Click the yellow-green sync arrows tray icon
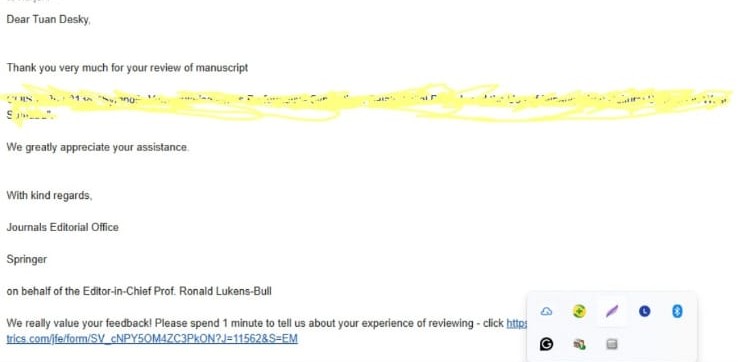The width and height of the screenshot is (738, 362). coord(579,311)
